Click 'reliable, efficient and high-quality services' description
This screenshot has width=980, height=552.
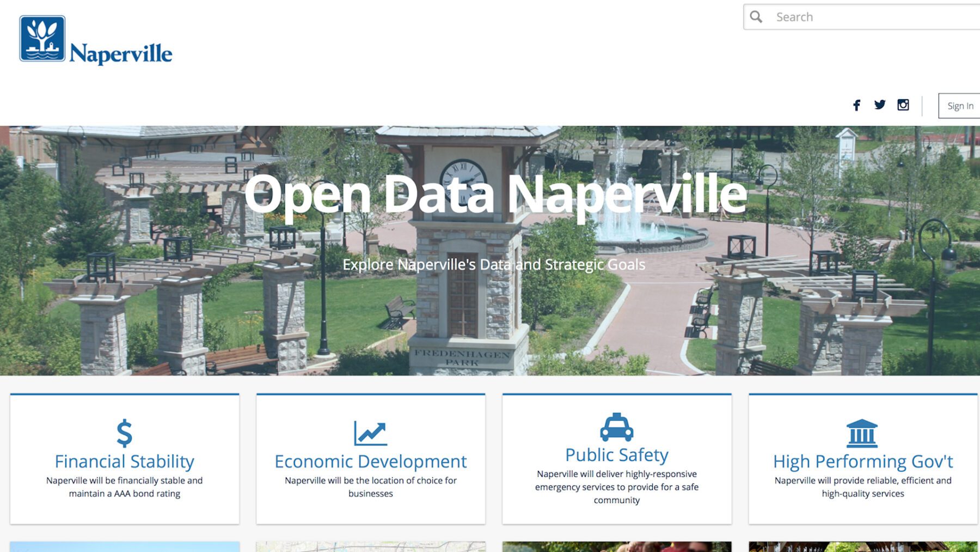coord(863,487)
